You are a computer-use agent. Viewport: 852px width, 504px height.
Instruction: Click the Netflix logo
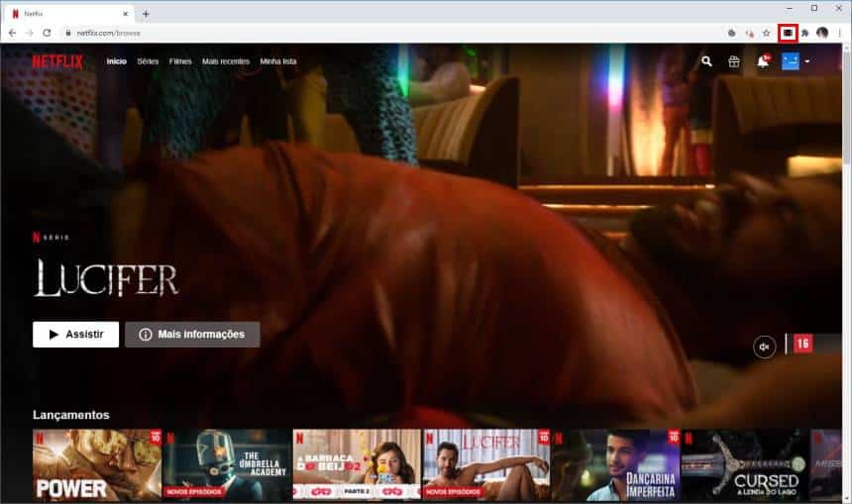click(57, 61)
